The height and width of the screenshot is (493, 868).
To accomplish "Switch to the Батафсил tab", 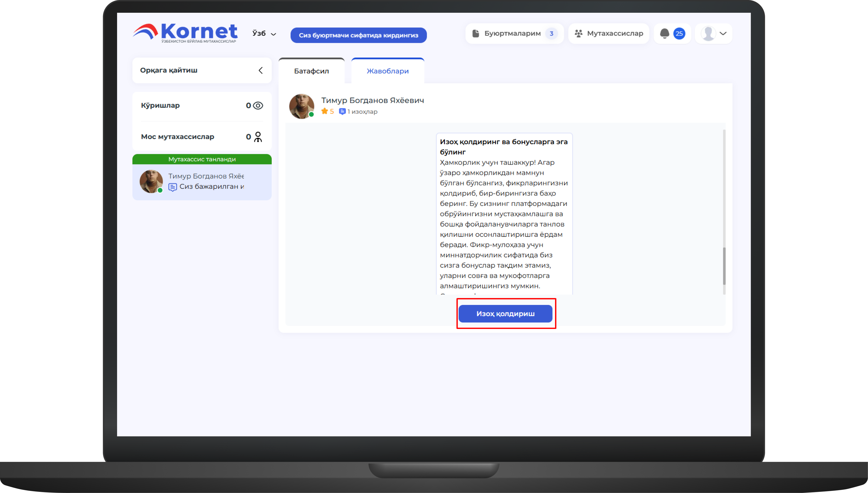I will [311, 71].
